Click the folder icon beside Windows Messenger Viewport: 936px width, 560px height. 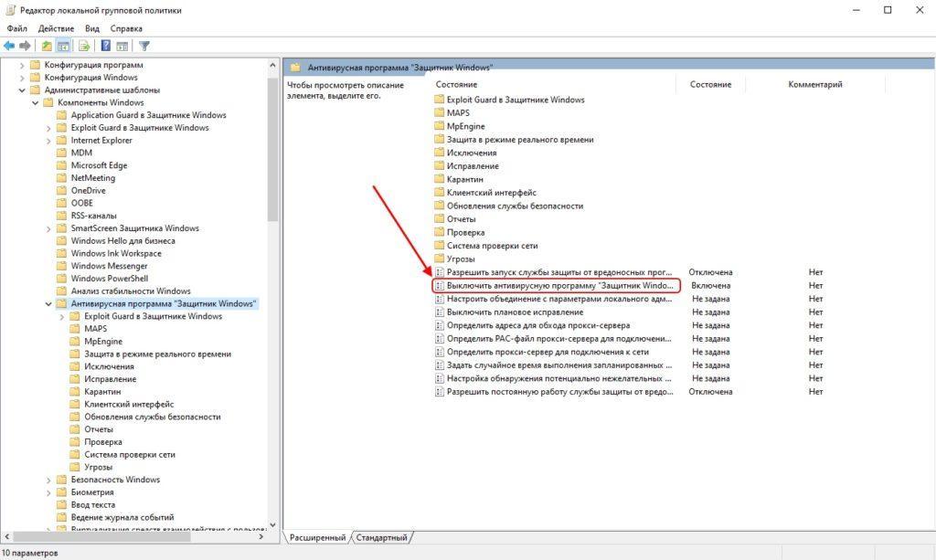(61, 266)
